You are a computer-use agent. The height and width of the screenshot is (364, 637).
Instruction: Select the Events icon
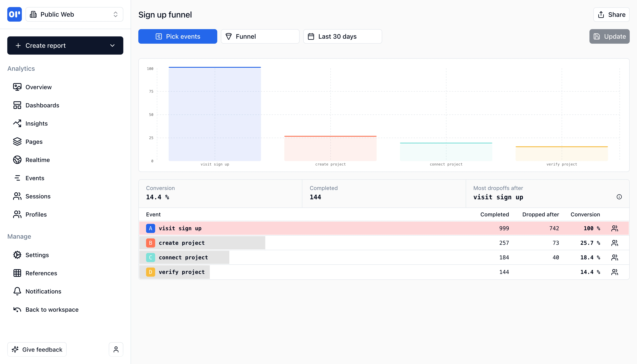[17, 178]
